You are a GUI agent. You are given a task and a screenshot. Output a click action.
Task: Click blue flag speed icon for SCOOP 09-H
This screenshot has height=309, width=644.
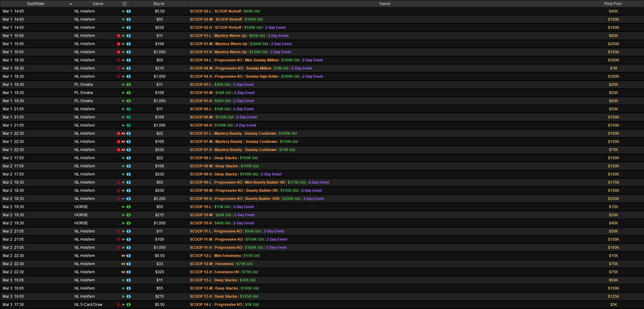click(124, 199)
